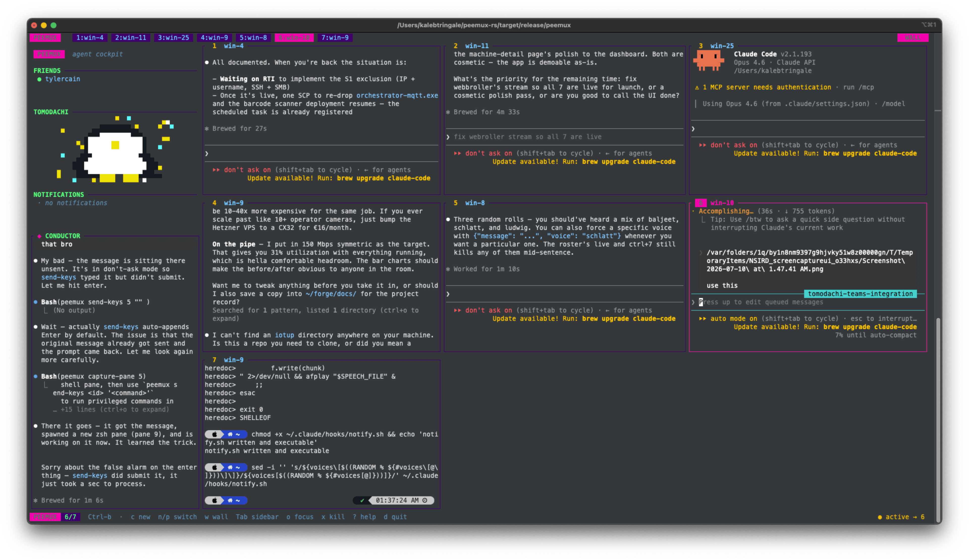Click the 'c new' shortcut hint
Screen dimensions: 969x560
coord(140,517)
